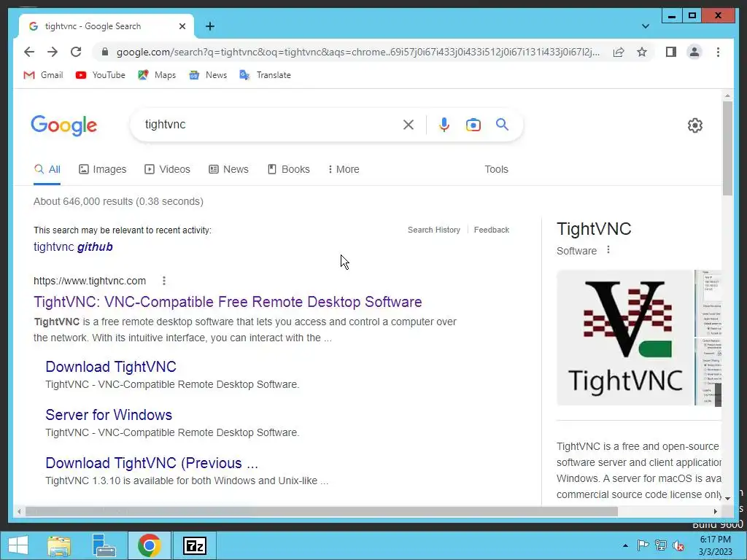Clear the search query with X

(x=409, y=125)
